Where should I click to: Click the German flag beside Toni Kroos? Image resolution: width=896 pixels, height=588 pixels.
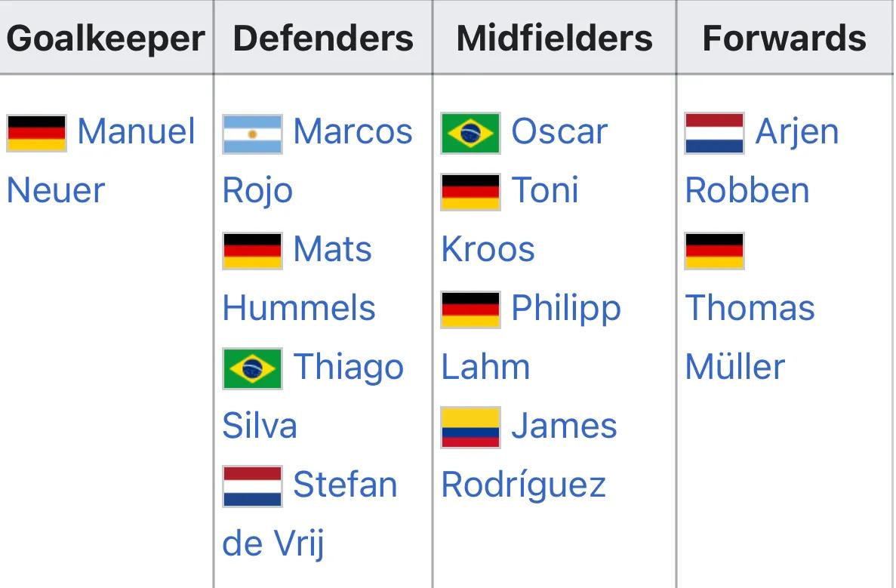point(471,192)
